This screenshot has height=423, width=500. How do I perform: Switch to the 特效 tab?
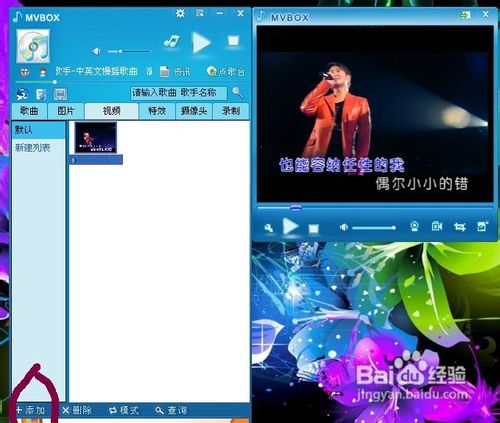(x=157, y=111)
